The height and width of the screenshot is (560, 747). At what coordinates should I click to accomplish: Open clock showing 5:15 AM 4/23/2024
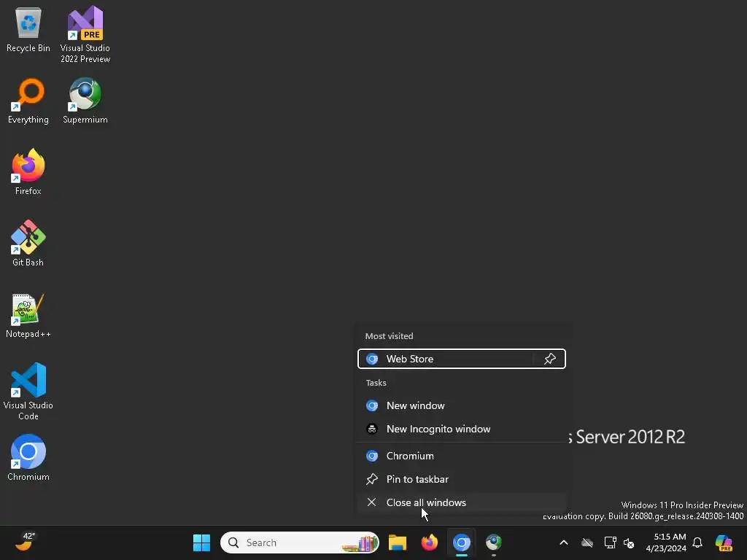pos(666,542)
